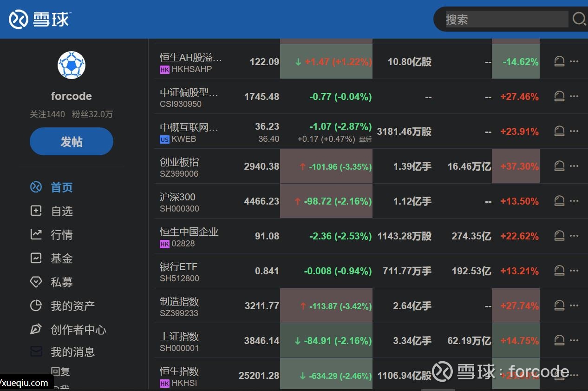Open the 上证指数 index name
588x391 pixels.
(x=179, y=336)
